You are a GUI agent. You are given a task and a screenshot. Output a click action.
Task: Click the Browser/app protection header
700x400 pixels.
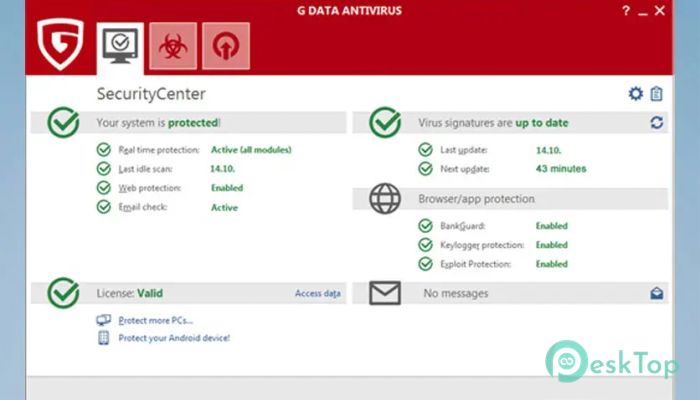tap(476, 199)
